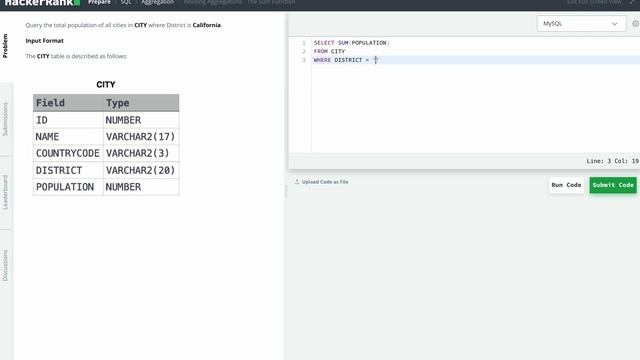640x360 pixels.
Task: Click the CITY table title
Action: (106, 84)
